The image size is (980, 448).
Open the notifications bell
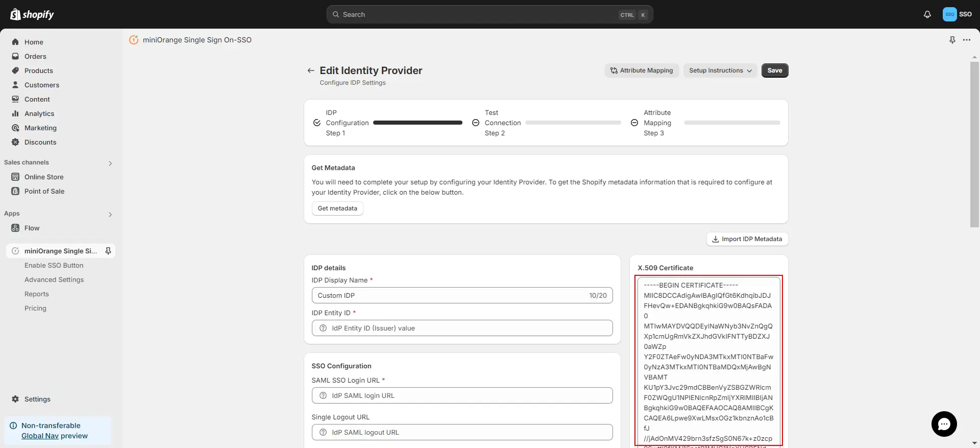coord(927,14)
